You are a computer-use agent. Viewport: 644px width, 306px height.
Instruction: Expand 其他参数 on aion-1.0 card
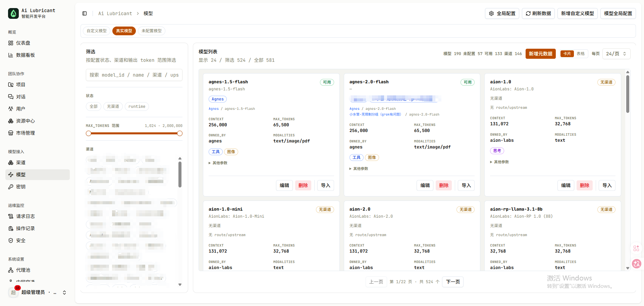499,162
